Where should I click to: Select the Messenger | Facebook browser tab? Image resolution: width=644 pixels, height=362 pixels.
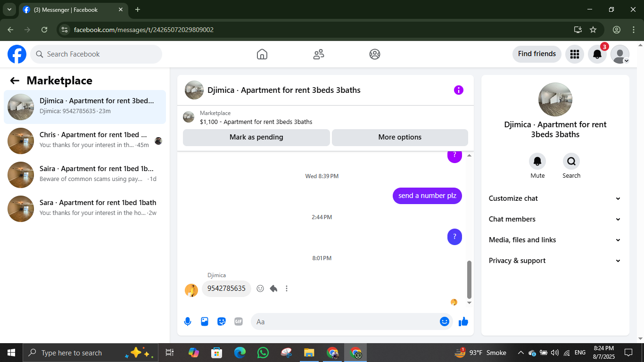(73, 10)
